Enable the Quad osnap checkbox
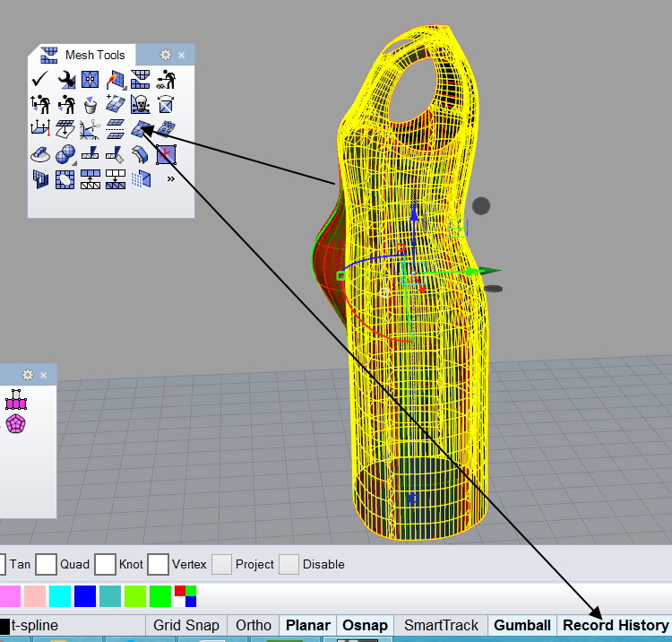 coord(47,564)
